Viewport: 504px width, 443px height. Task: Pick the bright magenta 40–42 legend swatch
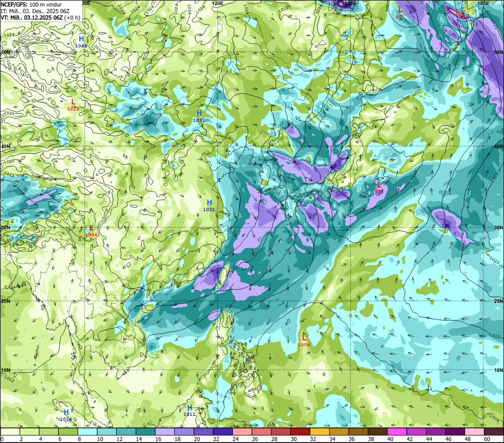coord(397,431)
